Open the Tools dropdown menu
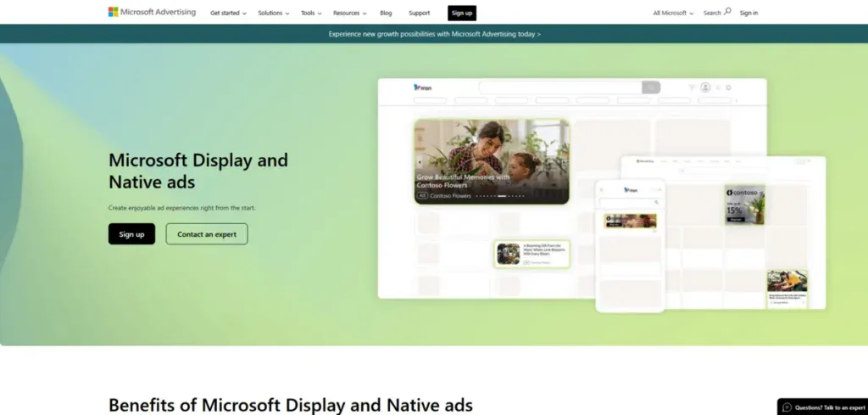This screenshot has width=868, height=415. [311, 13]
